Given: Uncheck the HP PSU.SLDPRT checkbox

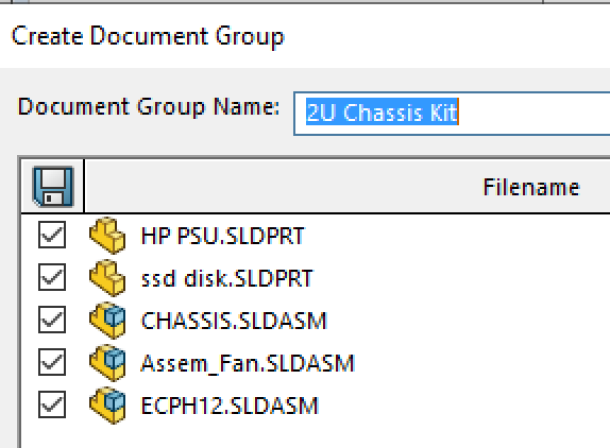Looking at the screenshot, I should pyautogui.click(x=51, y=236).
